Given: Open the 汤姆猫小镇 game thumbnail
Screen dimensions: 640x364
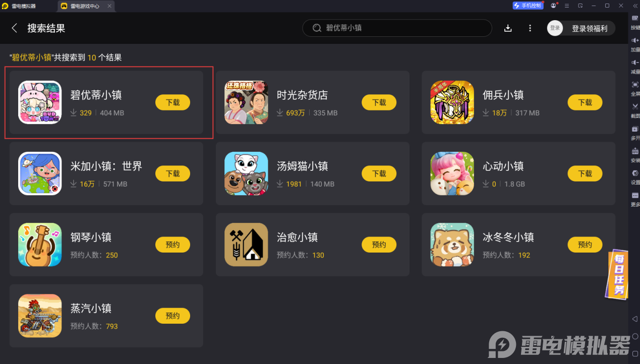Looking at the screenshot, I should pyautogui.click(x=246, y=173).
